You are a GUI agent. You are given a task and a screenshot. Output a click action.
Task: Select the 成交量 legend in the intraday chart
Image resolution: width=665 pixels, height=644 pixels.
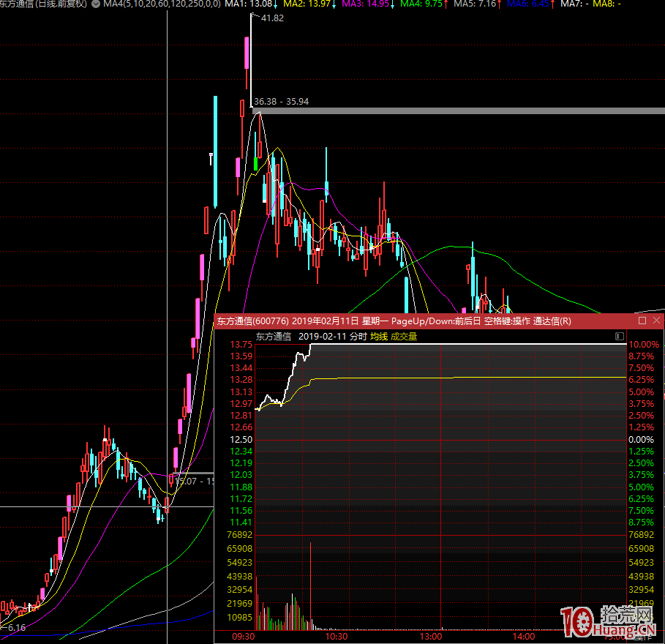click(x=404, y=337)
